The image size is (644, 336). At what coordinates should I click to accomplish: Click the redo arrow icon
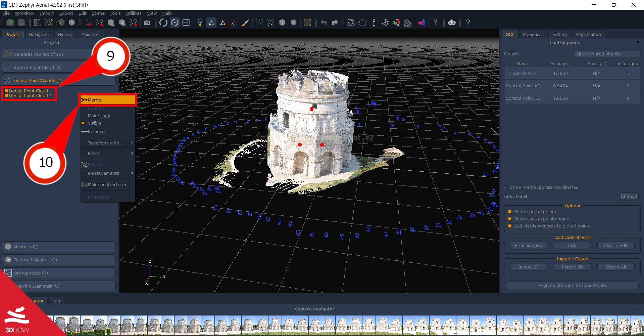pos(335,23)
